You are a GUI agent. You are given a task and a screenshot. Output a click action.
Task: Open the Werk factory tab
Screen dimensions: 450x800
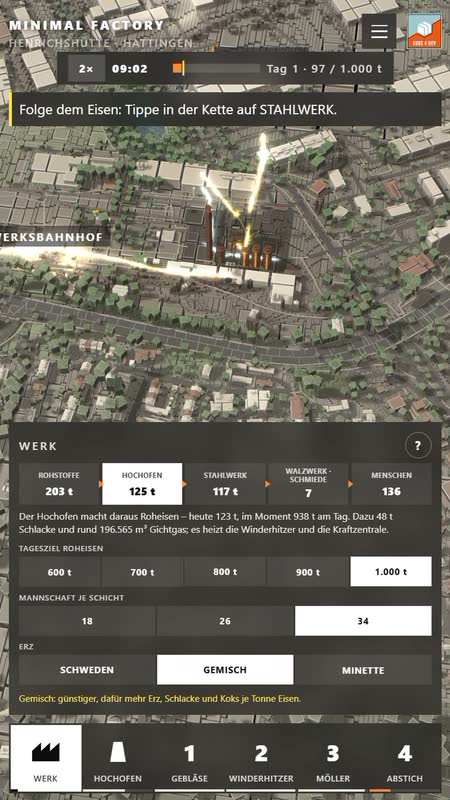(x=46, y=758)
